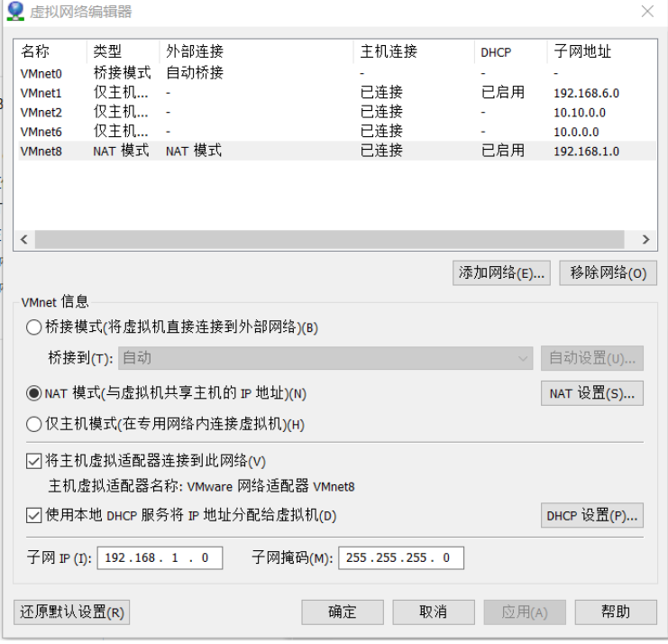
Task: Click 桥接模式 type cell of VMnet0
Action: [123, 73]
